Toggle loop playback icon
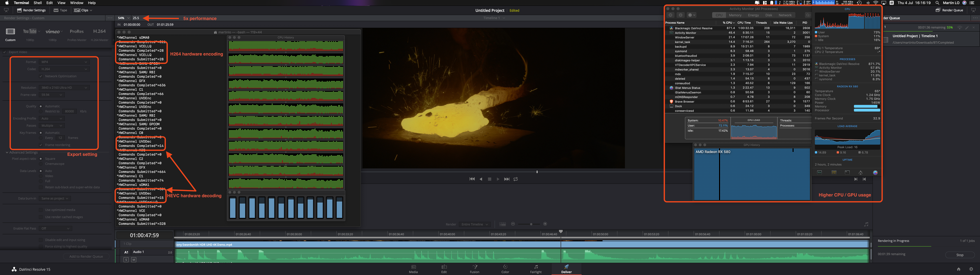 coord(516,179)
